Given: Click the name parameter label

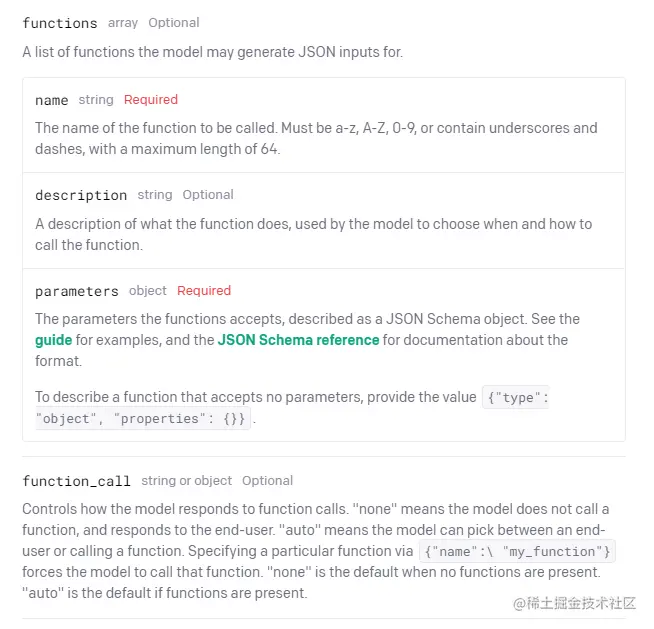Looking at the screenshot, I should tap(51, 100).
